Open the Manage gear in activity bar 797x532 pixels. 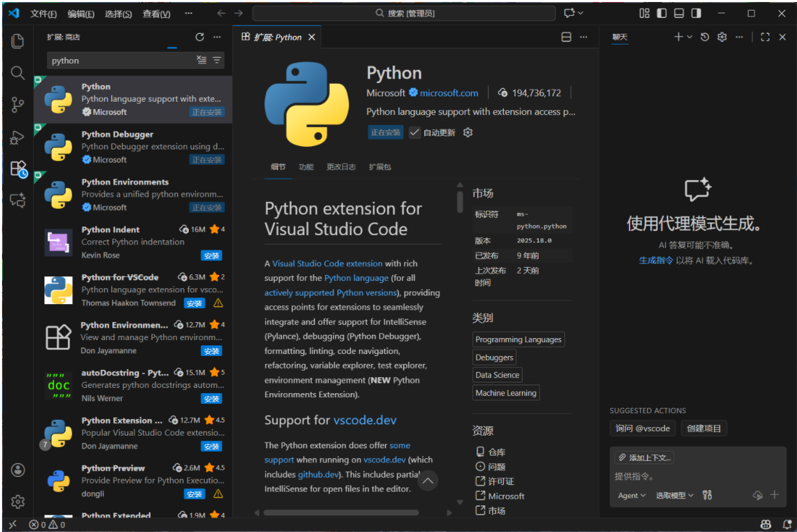[18, 502]
